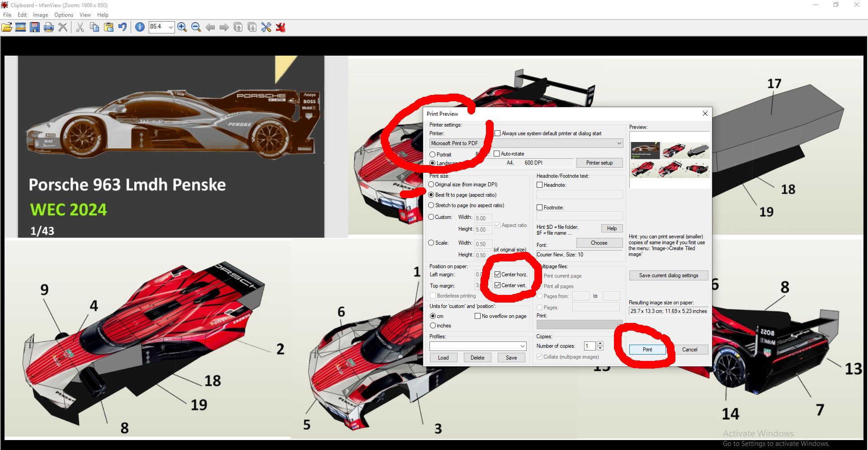Click the Paste clipboard icon

point(108,27)
